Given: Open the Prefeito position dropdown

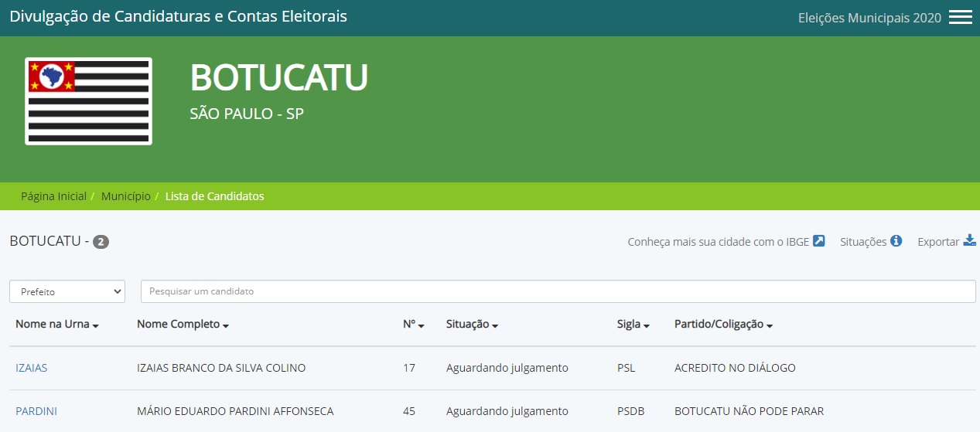Looking at the screenshot, I should (x=67, y=291).
